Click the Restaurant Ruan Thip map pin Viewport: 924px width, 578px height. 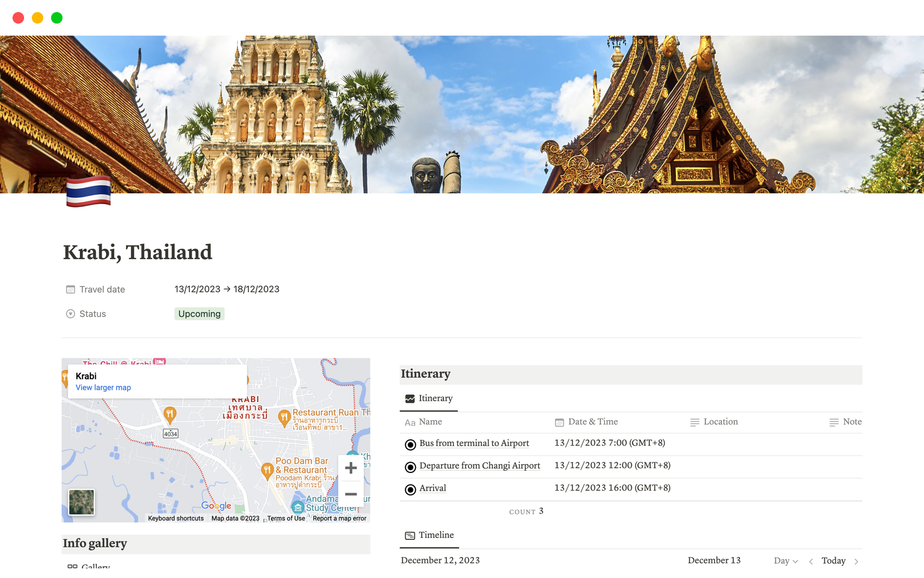coord(284,417)
